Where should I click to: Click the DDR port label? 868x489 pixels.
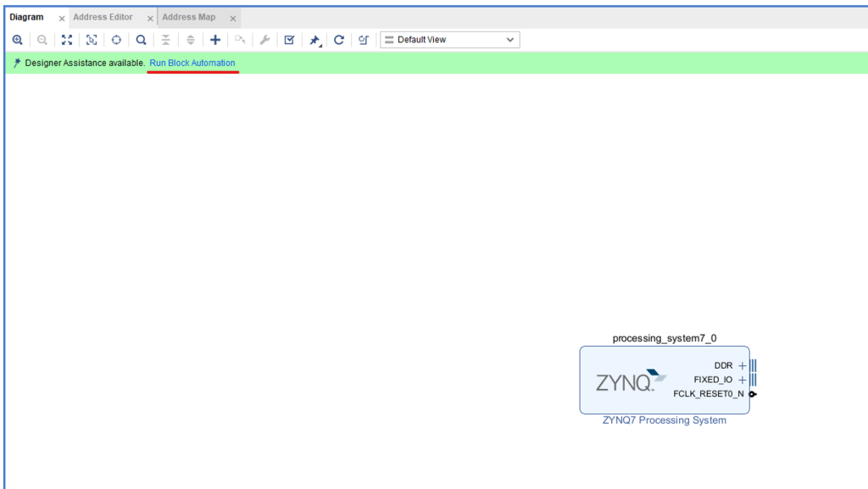tap(723, 365)
